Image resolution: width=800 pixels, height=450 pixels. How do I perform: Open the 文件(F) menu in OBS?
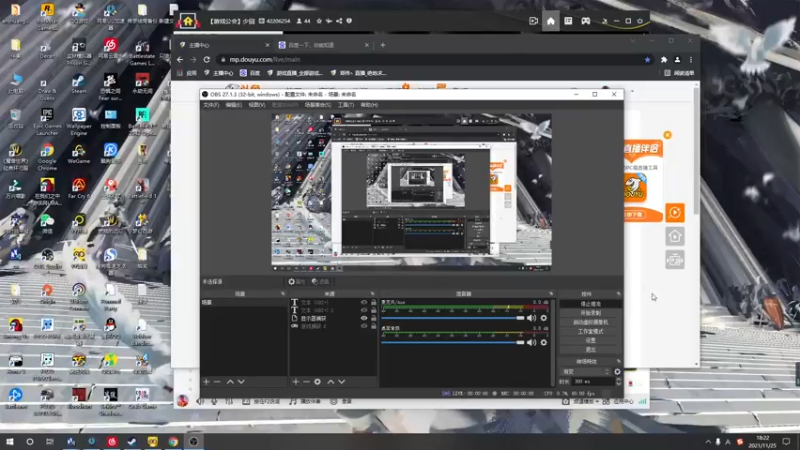tap(211, 105)
